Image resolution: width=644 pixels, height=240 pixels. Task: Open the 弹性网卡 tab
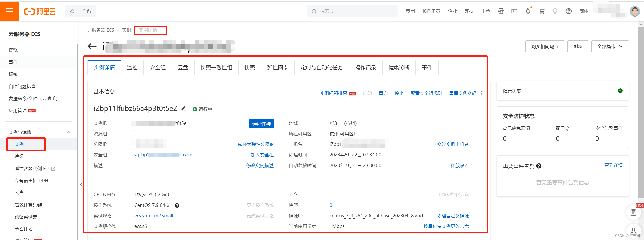(278, 67)
